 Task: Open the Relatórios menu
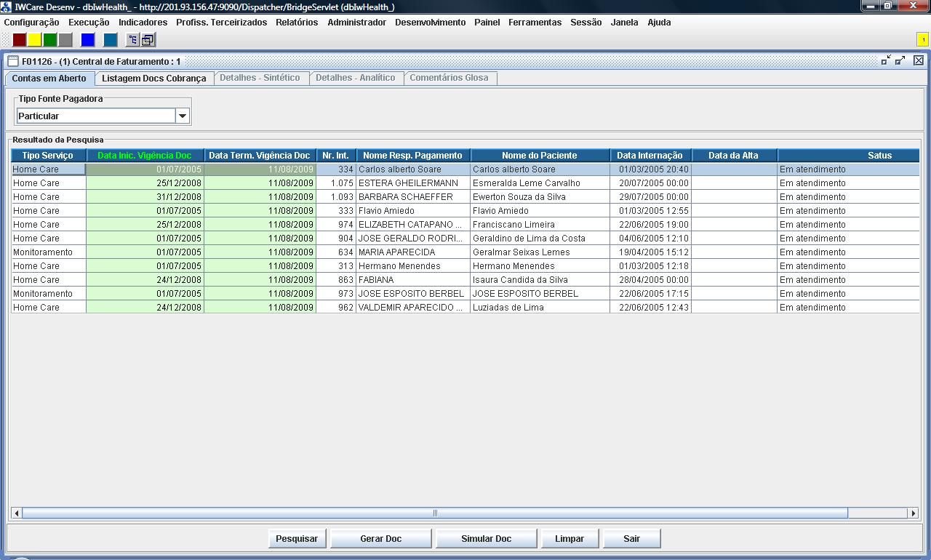297,23
